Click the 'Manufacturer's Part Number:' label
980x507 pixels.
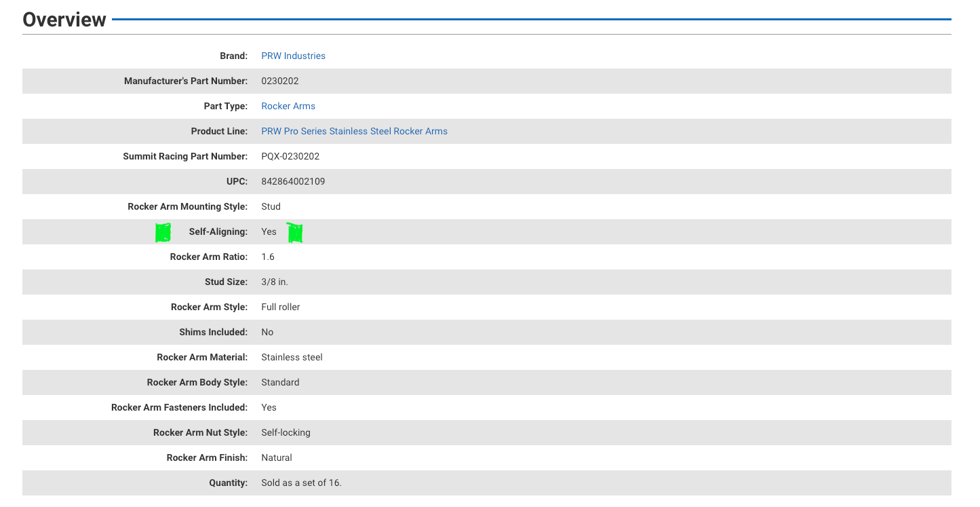point(186,81)
